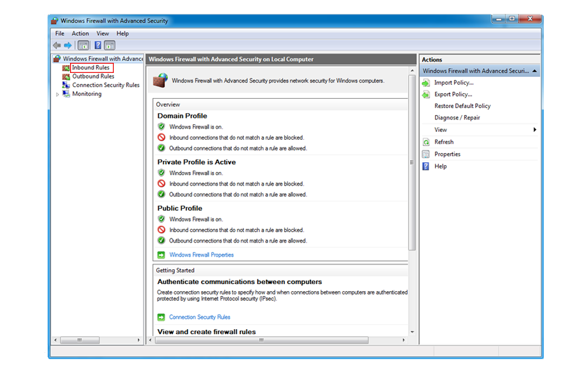Open the Help menu in menu bar
The height and width of the screenshot is (373, 588).
[x=122, y=34]
